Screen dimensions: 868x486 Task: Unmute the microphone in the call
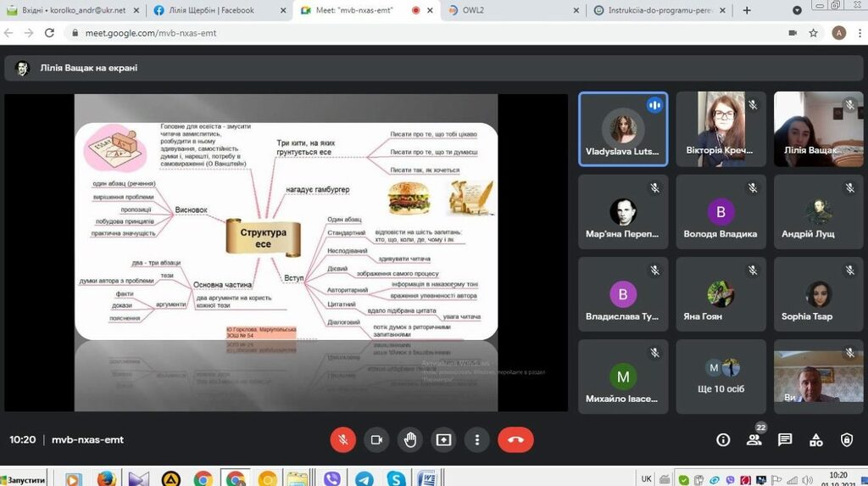click(x=342, y=439)
